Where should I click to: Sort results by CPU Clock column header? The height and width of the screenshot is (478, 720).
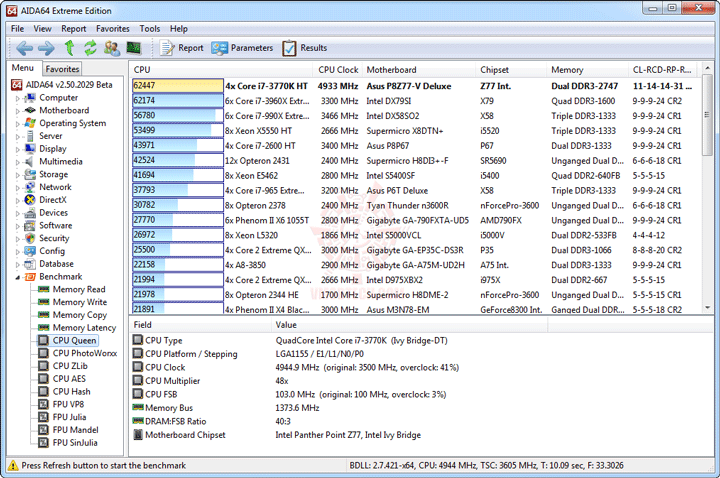(338, 70)
